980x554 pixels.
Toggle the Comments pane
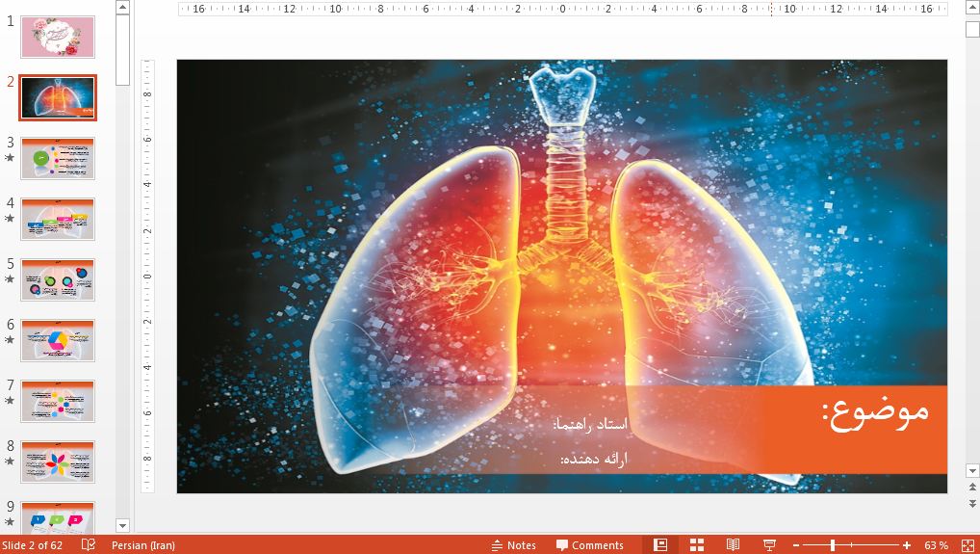click(587, 545)
